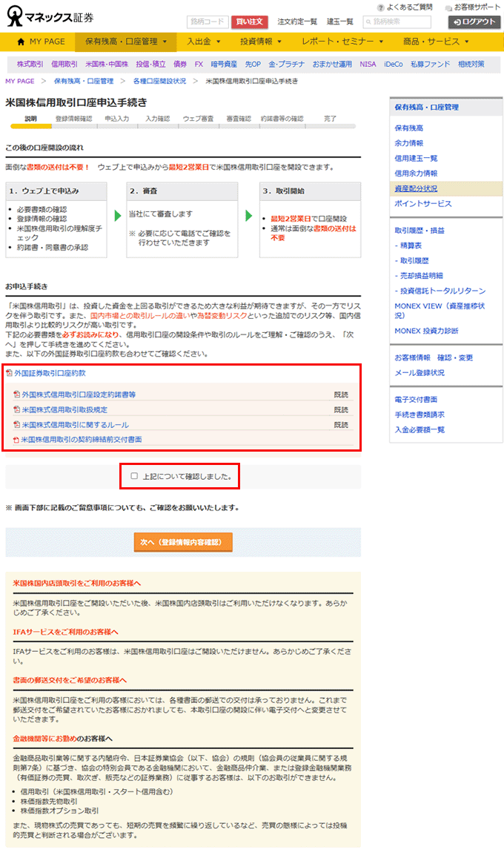Image resolution: width=504 pixels, height=861 pixels.
Task: Click breadcrumb 保有残高・口座管理
Action: coord(84,82)
